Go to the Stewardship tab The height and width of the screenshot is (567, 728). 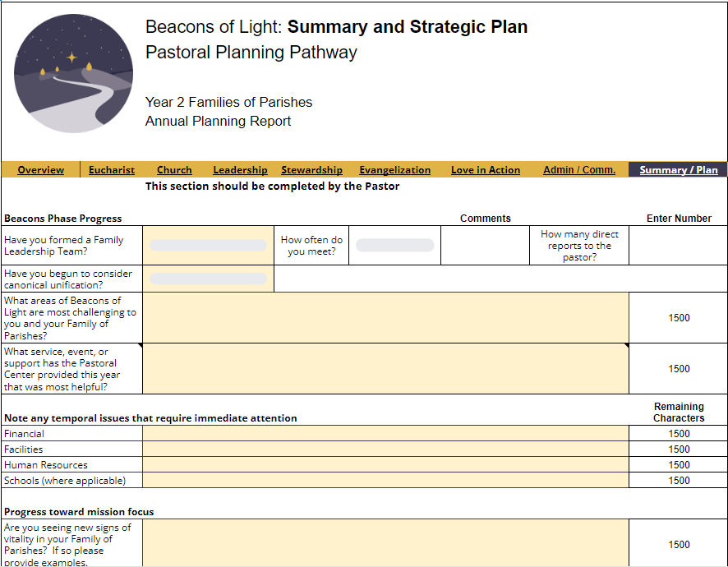pos(311,170)
